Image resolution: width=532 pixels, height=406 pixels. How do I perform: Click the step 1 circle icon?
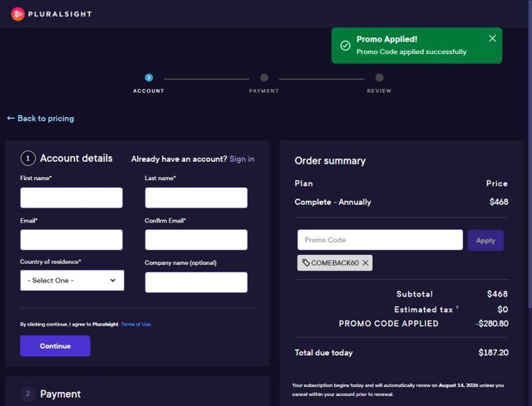(x=27, y=159)
